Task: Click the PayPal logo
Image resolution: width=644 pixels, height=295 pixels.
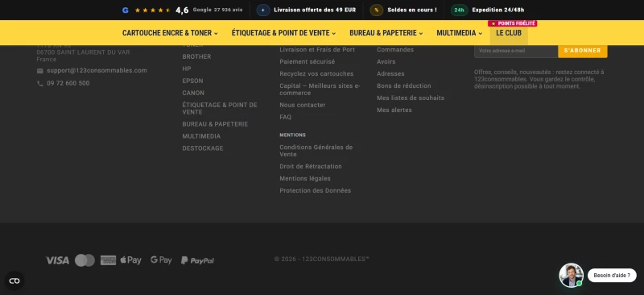Action: 197,260
